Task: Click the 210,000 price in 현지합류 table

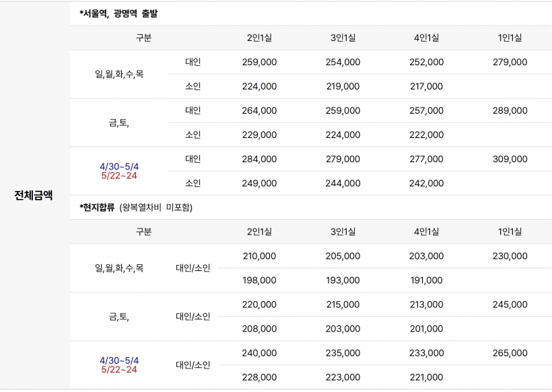Action: click(x=259, y=256)
